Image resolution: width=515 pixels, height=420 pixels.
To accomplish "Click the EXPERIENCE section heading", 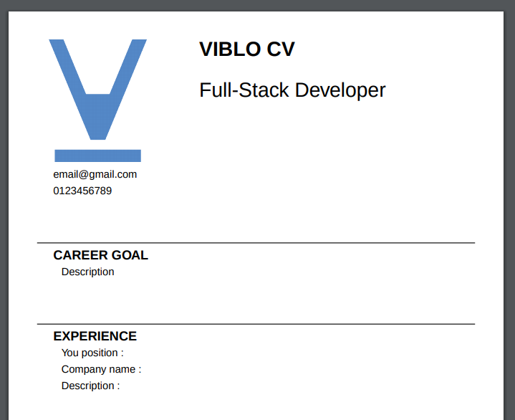I will [x=95, y=336].
